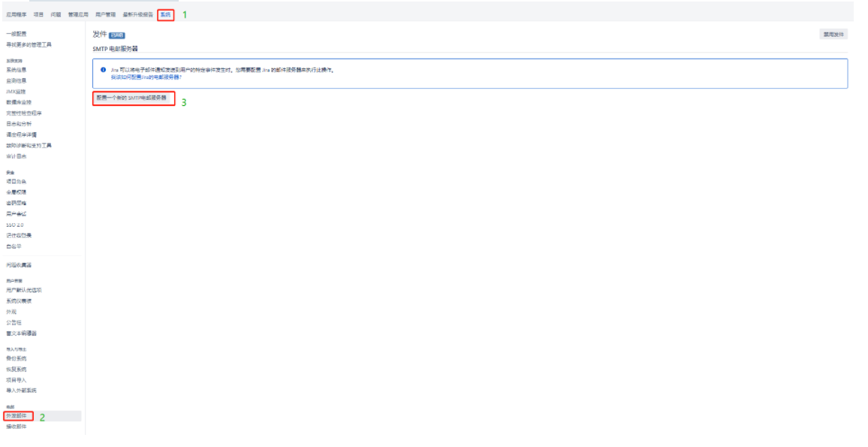Select 系统信息 (System info) in sidebar
Viewport: 868px width, 447px height.
[16, 71]
